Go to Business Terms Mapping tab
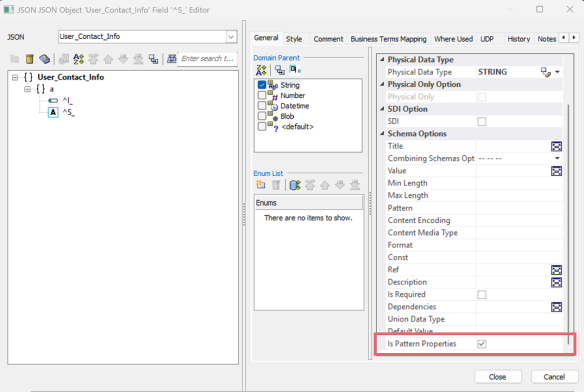 tap(388, 39)
